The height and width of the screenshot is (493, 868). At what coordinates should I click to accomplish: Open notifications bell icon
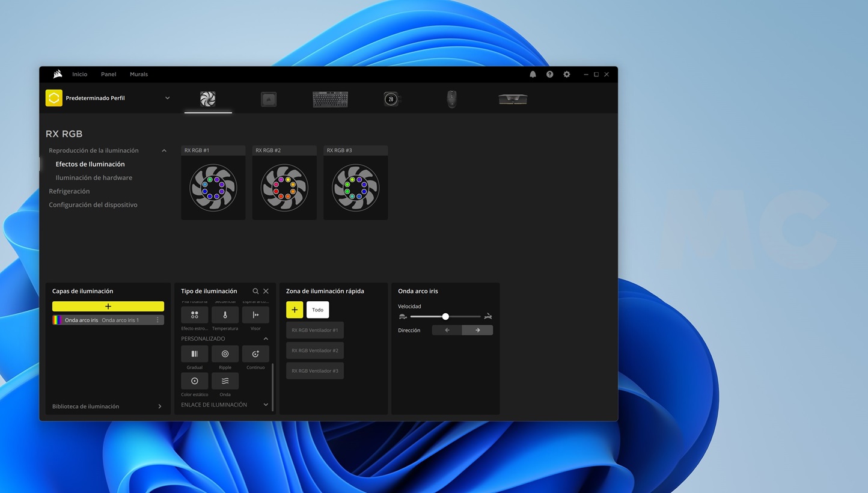(533, 75)
